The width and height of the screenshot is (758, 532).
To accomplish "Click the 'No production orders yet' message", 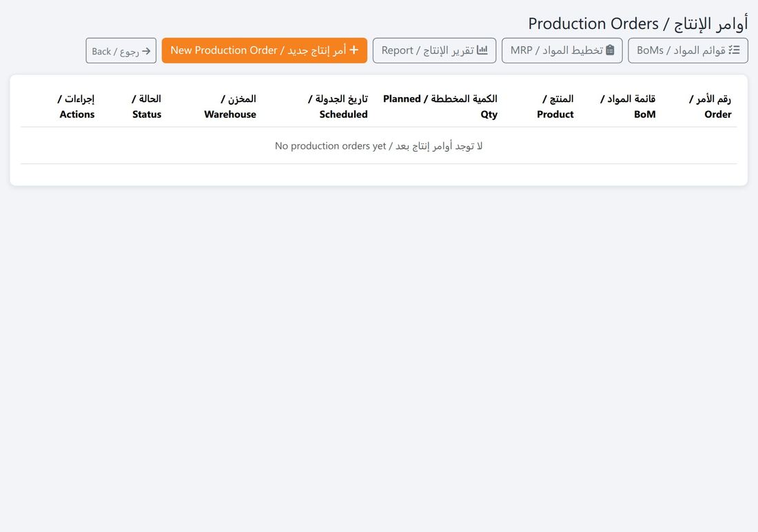I will tap(378, 145).
